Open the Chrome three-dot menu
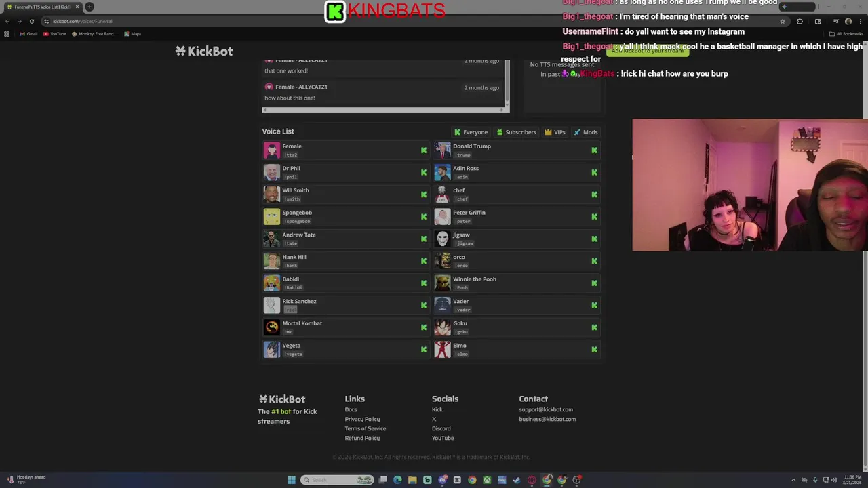Image resolution: width=868 pixels, height=488 pixels. point(860,21)
